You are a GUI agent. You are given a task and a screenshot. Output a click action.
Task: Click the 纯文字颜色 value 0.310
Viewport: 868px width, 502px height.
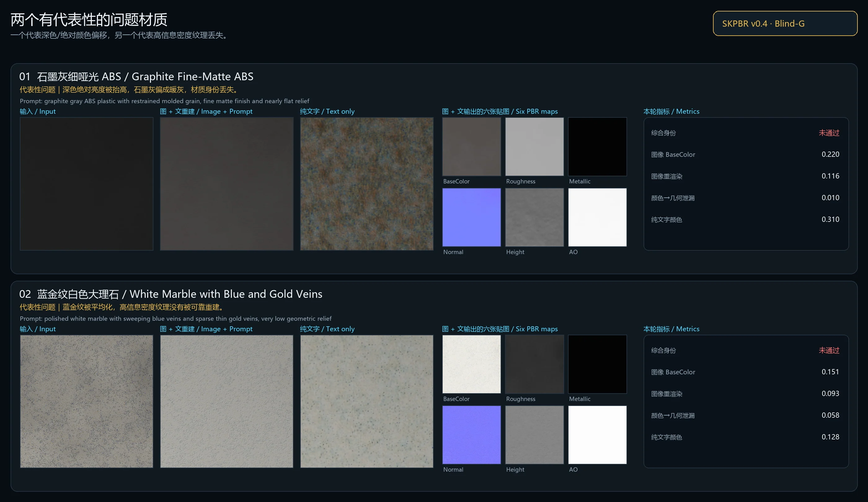tap(830, 219)
